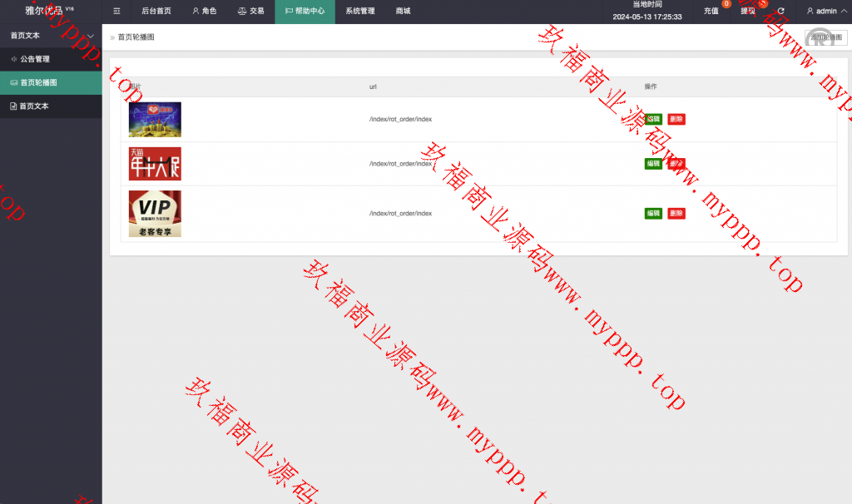Viewport: 852px width, 504px height.
Task: Click the 提现 withdrawal notification badge
Action: pyautogui.click(x=763, y=4)
